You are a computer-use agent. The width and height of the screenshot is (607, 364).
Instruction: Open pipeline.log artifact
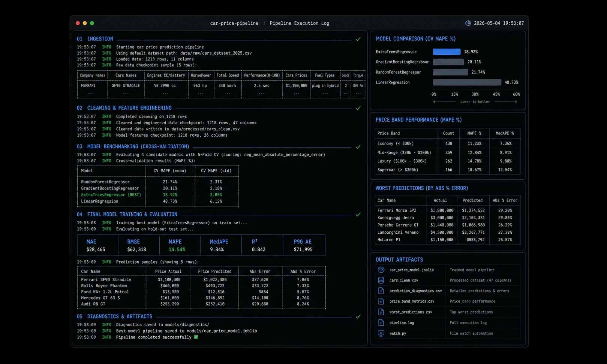(x=402, y=322)
